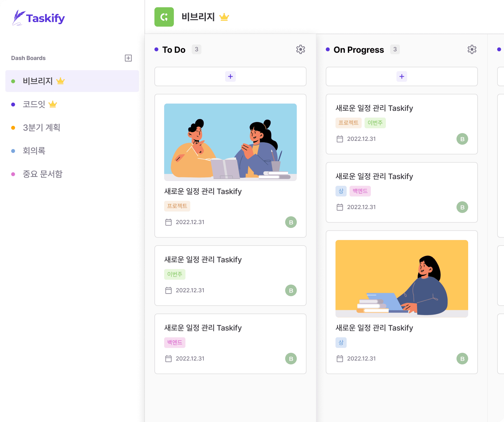Click the plus button to add On Progress task

click(401, 77)
